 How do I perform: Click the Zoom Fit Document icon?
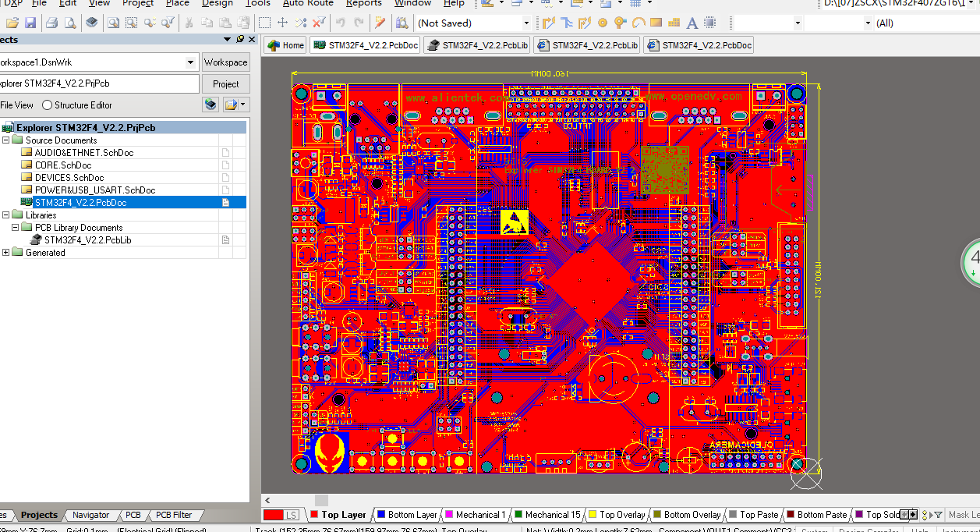click(113, 23)
